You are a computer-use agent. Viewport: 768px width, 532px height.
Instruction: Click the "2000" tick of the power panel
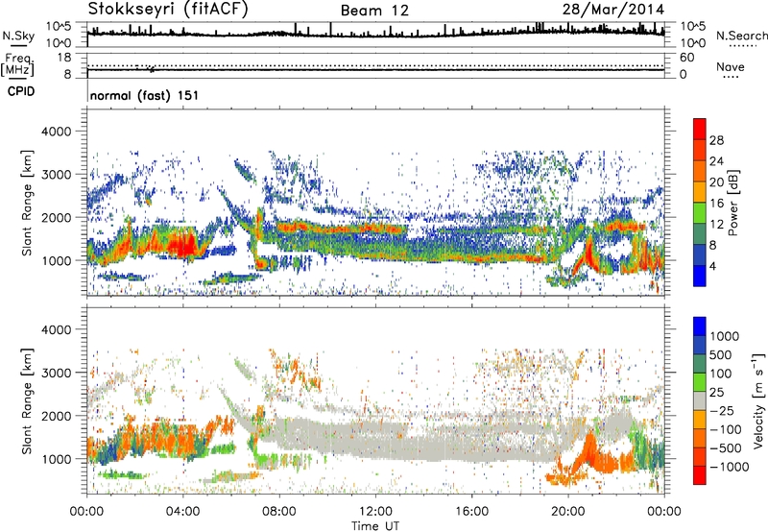pyautogui.click(x=56, y=217)
